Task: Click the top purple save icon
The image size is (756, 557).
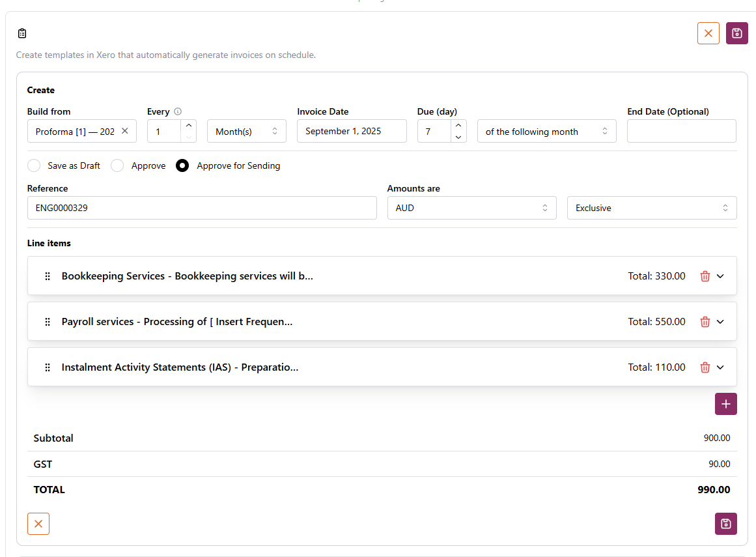Action: (736, 33)
